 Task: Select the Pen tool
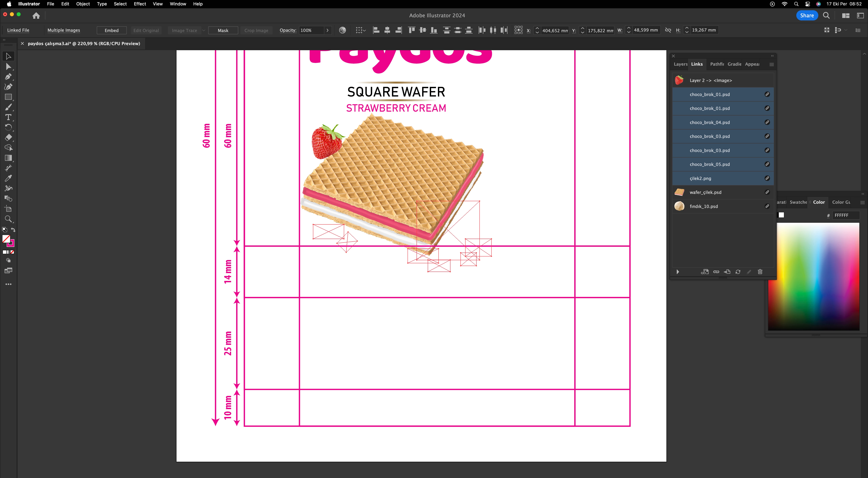tap(8, 77)
